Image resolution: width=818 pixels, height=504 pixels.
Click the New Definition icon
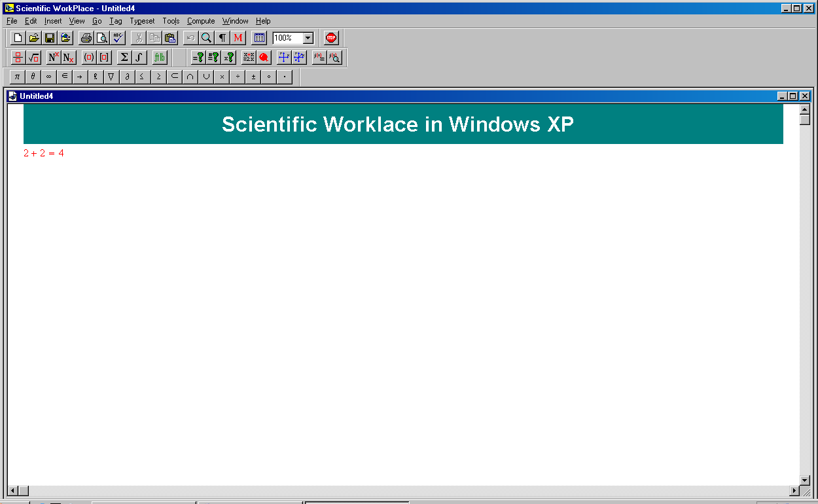tap(319, 58)
